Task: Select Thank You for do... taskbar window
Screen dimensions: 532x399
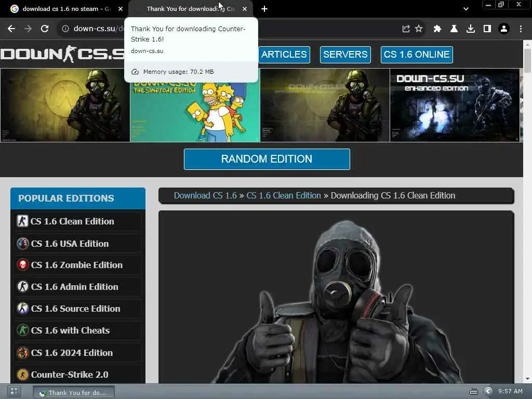Action: (x=74, y=392)
